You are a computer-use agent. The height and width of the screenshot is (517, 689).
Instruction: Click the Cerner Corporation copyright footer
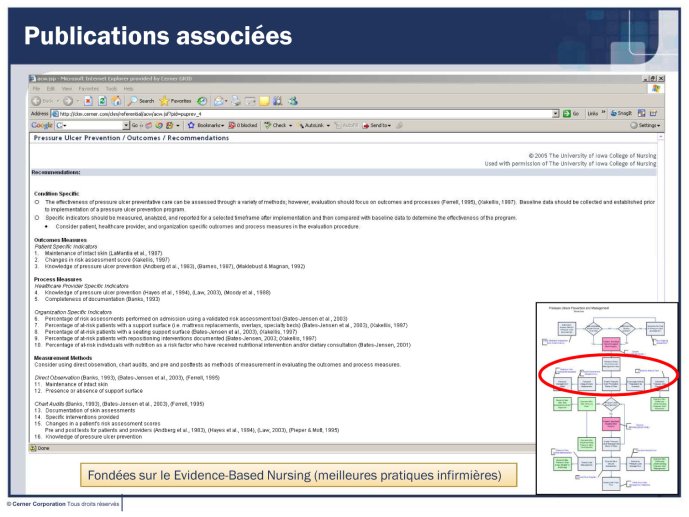point(63,504)
